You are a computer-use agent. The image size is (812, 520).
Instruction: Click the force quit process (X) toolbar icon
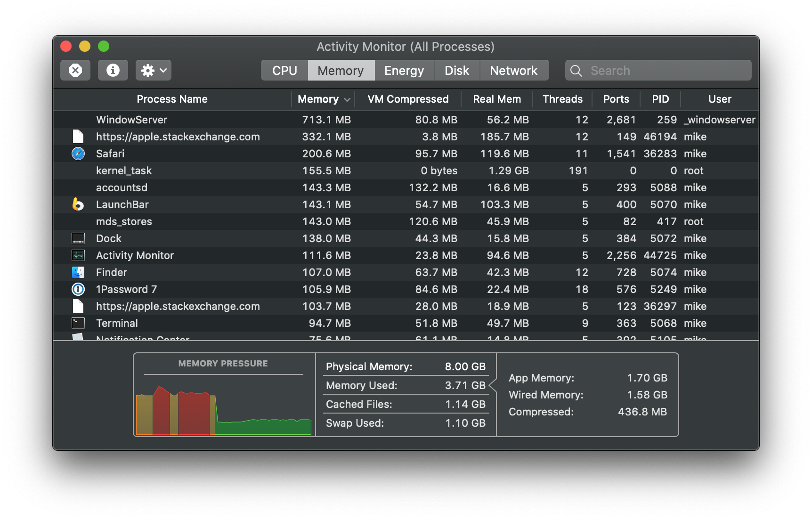coord(75,70)
